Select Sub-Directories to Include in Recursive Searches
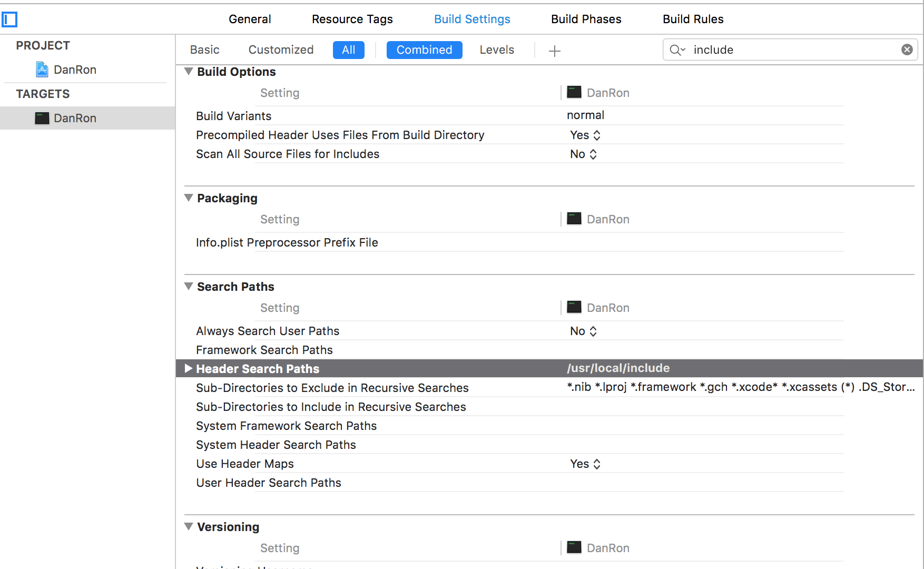Image resolution: width=924 pixels, height=569 pixels. tap(331, 407)
